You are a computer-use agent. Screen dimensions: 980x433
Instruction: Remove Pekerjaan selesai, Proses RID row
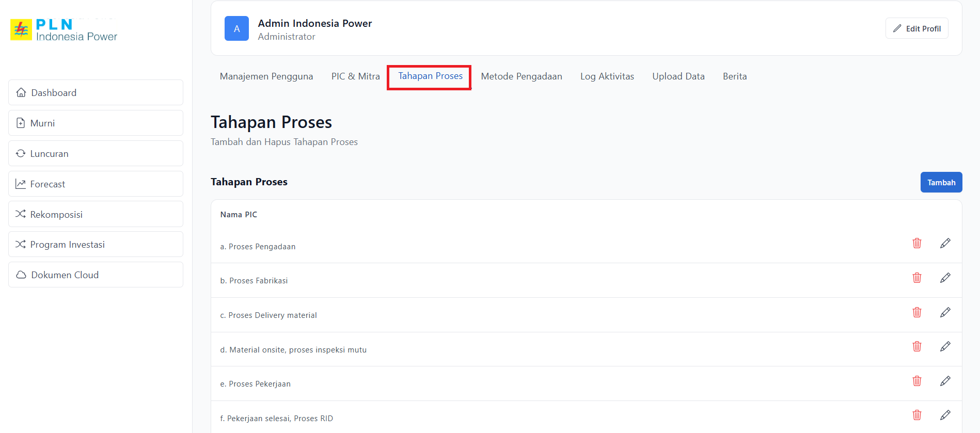point(916,415)
